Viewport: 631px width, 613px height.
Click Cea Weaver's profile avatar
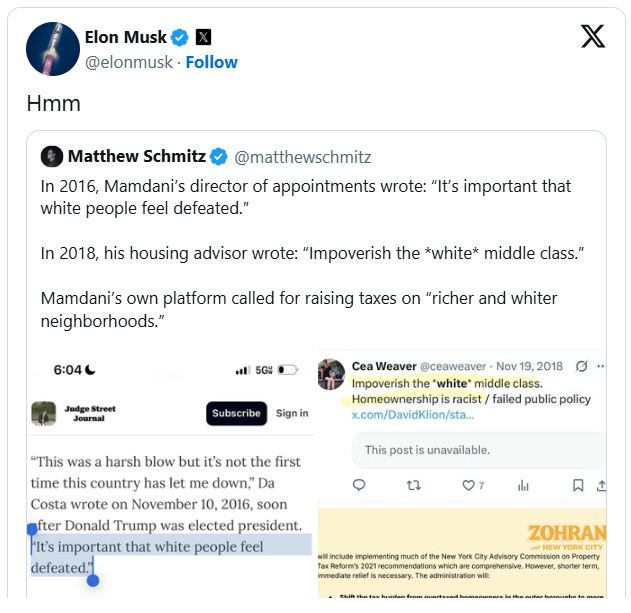point(331,374)
